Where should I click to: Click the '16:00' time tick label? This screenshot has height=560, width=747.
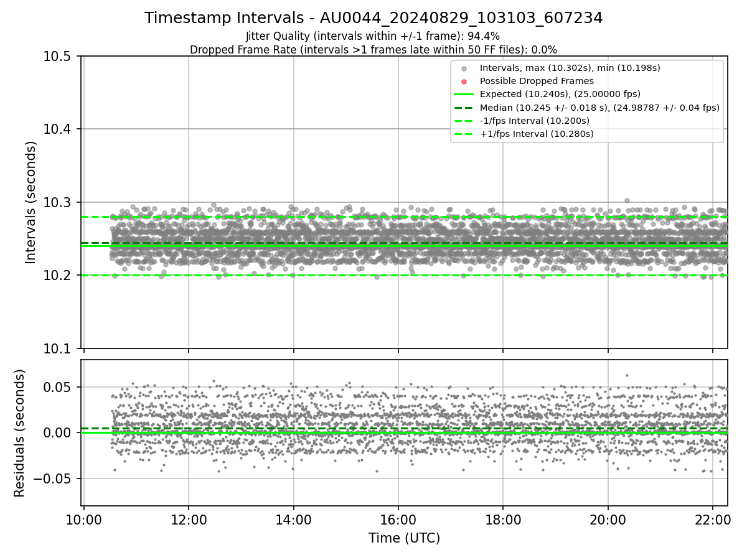(x=398, y=518)
